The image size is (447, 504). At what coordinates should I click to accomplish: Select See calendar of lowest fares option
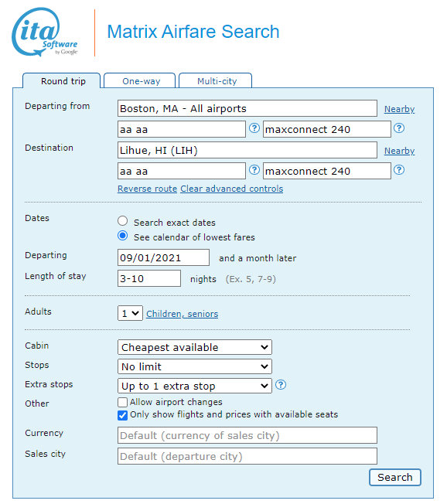[122, 236]
